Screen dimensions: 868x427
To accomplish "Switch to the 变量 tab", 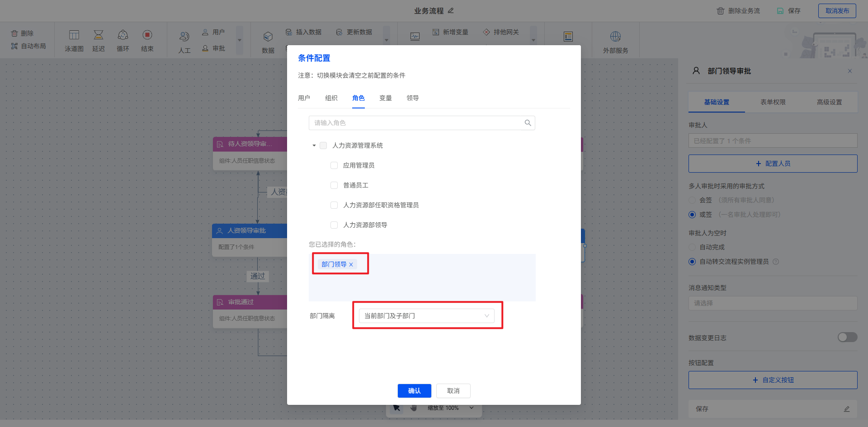I will (x=385, y=98).
